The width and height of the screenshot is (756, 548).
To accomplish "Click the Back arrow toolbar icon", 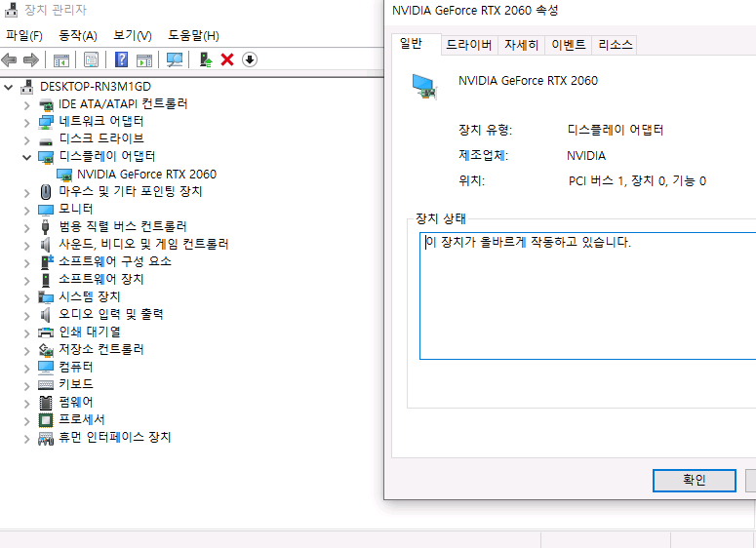I will click(x=9, y=59).
